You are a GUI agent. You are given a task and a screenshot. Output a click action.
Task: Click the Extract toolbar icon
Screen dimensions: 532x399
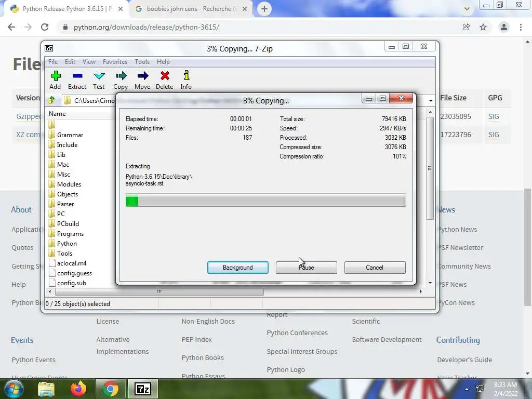77,80
